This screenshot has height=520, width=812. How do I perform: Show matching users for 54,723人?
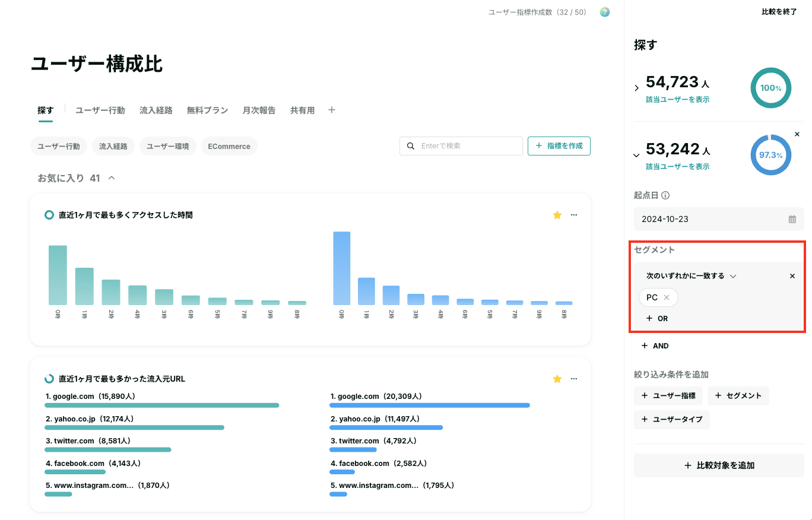(x=677, y=100)
